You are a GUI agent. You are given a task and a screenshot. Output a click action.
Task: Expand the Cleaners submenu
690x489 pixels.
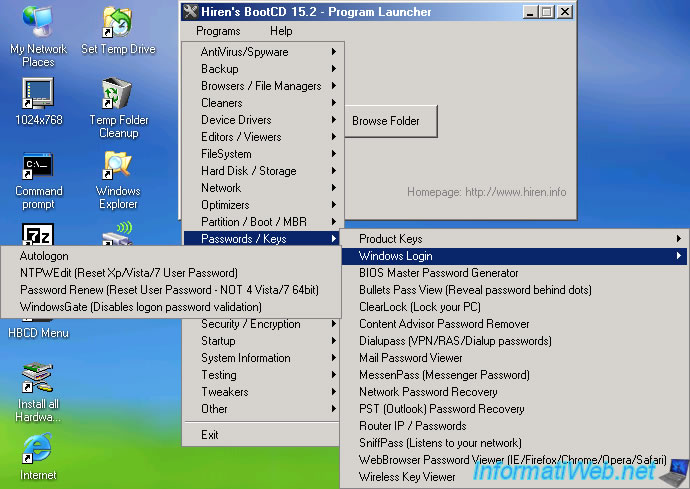click(262, 103)
